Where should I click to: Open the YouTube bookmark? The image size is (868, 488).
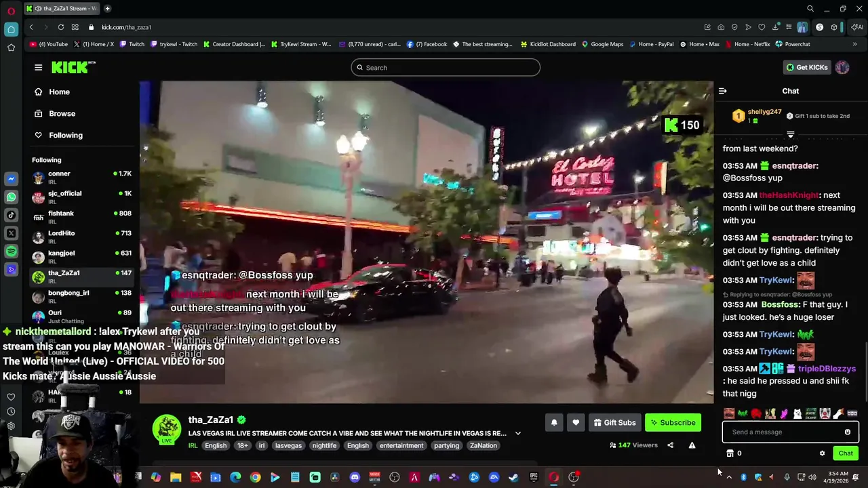pyautogui.click(x=49, y=44)
